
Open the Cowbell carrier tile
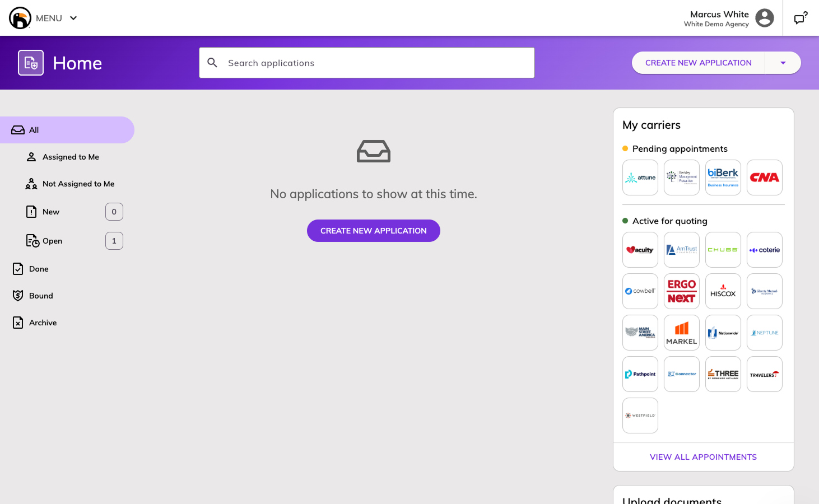click(640, 291)
